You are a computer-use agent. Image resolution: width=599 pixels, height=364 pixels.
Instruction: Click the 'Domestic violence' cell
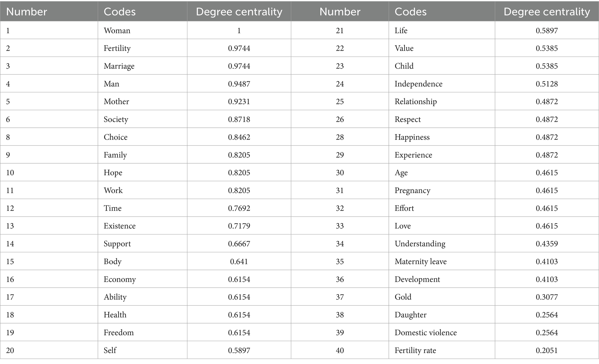click(425, 332)
